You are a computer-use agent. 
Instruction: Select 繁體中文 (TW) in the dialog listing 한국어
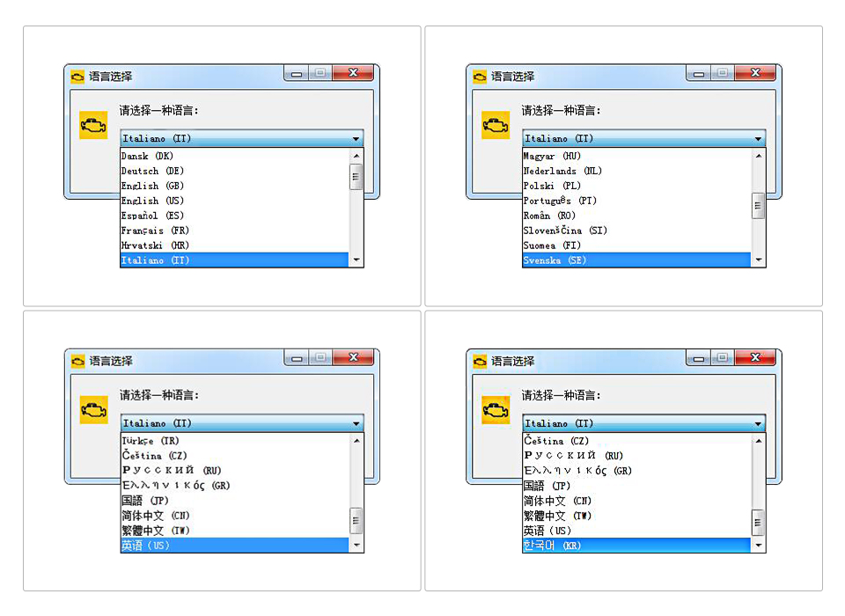(636, 516)
